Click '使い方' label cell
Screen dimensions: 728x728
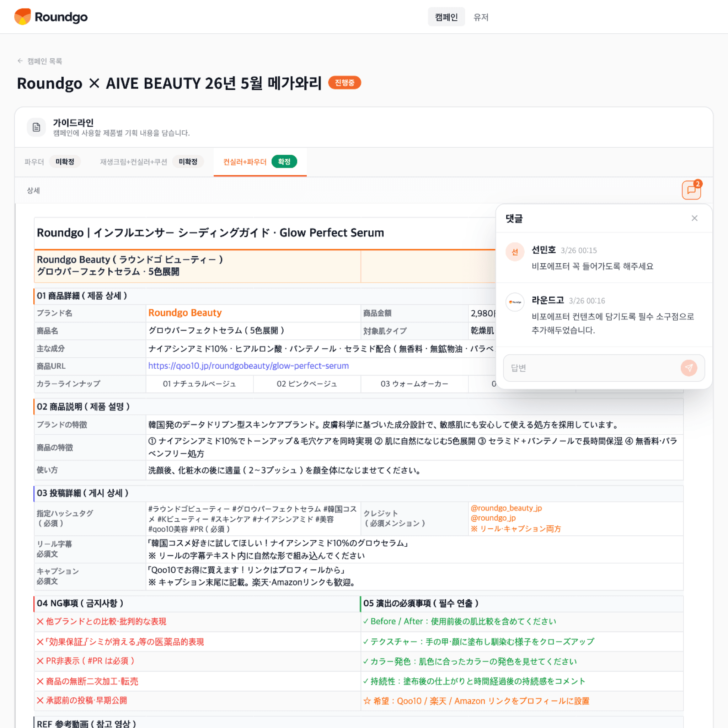90,470
